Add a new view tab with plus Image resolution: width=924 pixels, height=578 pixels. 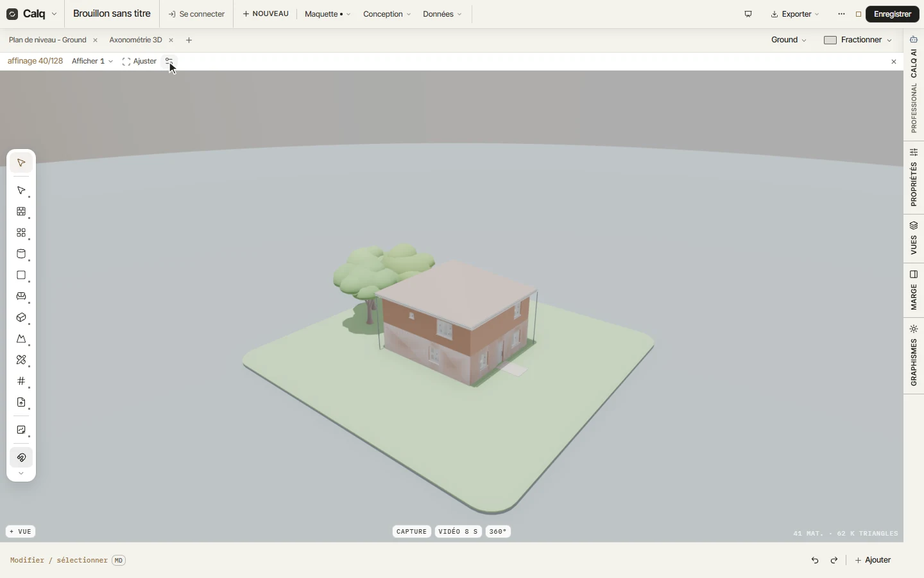coord(189,40)
